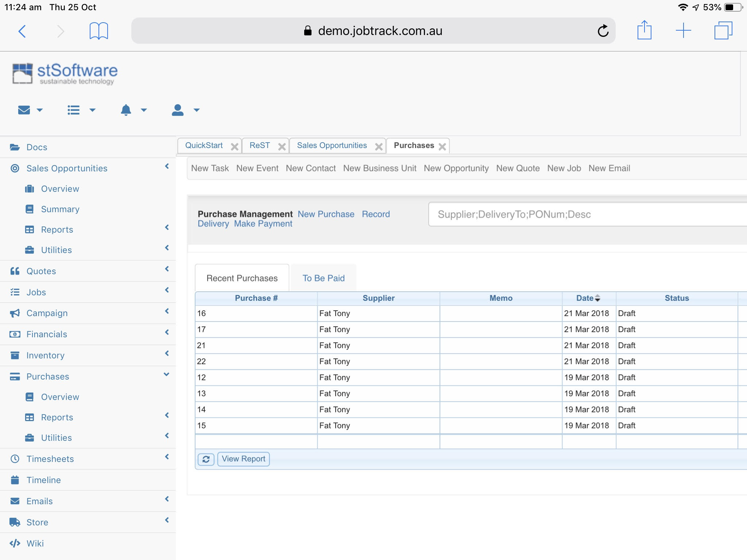Click New Quote in the toolbar
Screen dimensions: 747x560
click(518, 168)
